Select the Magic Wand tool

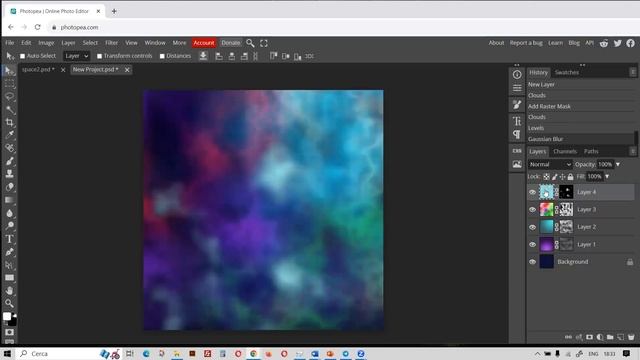(9, 109)
